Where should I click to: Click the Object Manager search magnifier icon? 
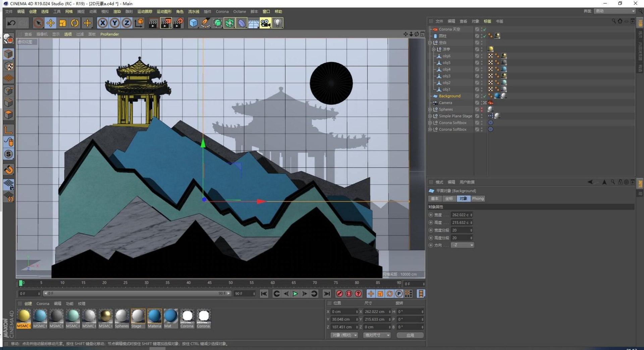614,21
